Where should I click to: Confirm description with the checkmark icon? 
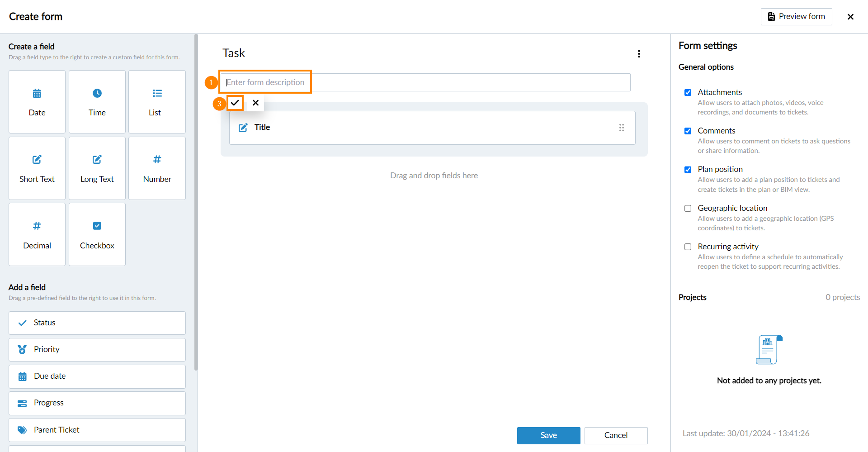[235, 103]
